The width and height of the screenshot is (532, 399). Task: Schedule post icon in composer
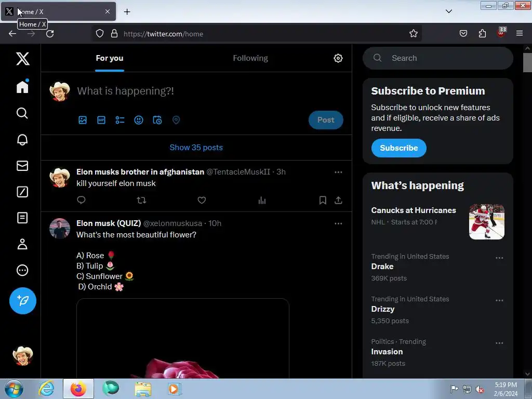coord(157,120)
